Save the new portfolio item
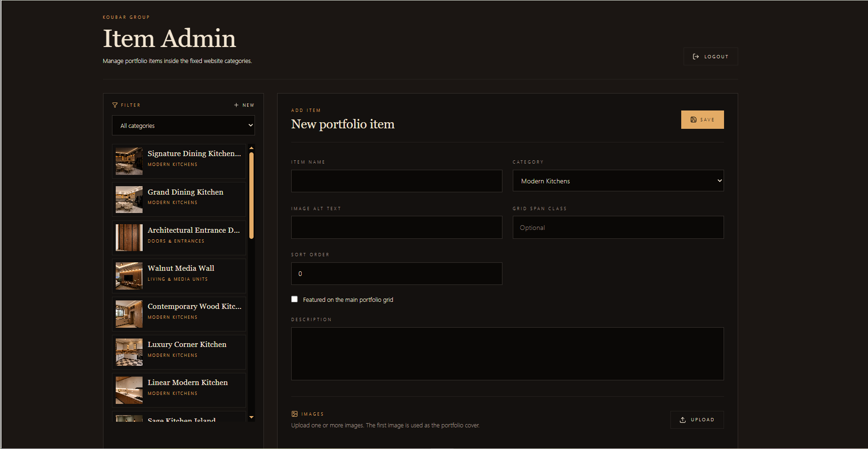The height and width of the screenshot is (449, 868). click(x=702, y=120)
